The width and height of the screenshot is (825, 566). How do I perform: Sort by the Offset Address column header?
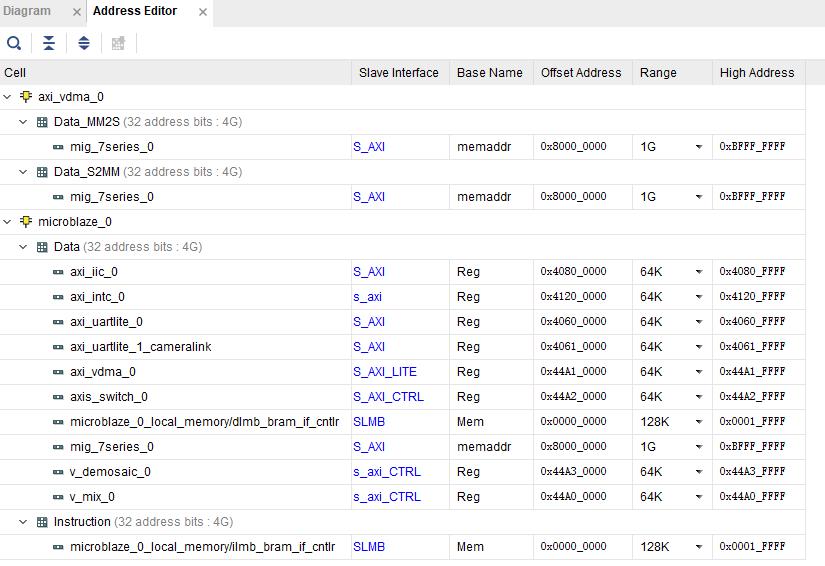click(x=583, y=73)
